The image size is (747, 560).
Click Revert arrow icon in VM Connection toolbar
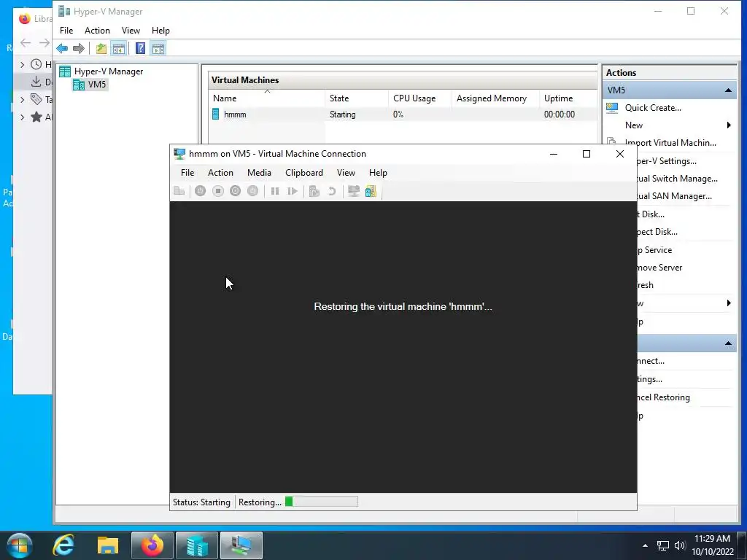tap(332, 191)
